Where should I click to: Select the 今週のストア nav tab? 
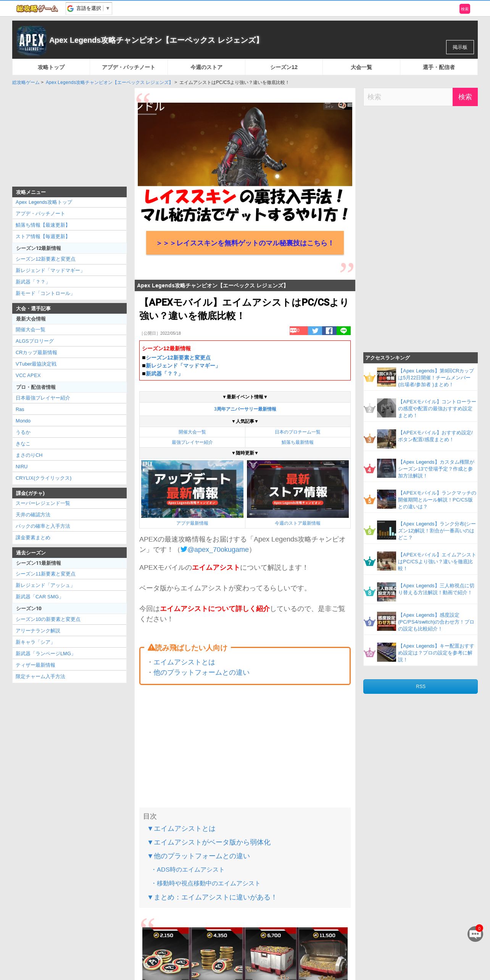point(206,67)
